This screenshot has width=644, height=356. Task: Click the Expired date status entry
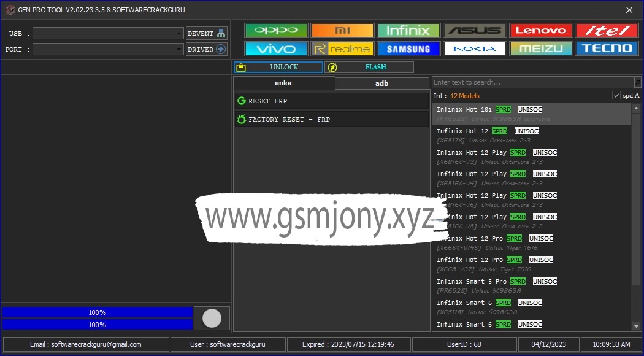coord(348,344)
